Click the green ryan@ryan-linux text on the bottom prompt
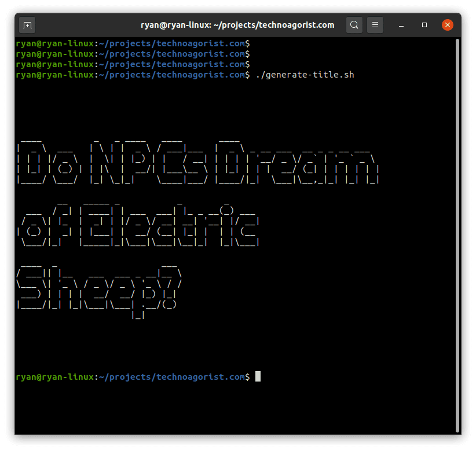 (54, 377)
